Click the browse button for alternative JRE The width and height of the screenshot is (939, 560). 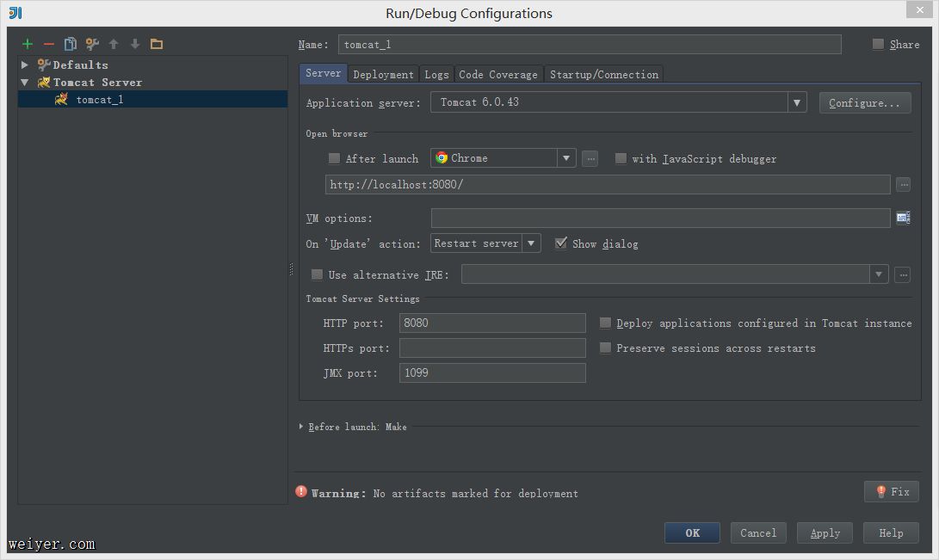click(x=903, y=275)
